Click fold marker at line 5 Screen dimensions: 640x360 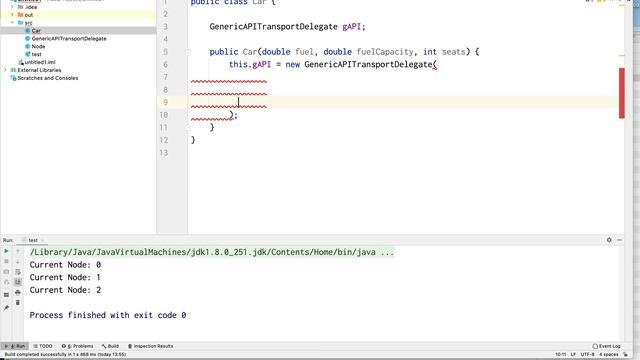pyautogui.click(x=188, y=52)
